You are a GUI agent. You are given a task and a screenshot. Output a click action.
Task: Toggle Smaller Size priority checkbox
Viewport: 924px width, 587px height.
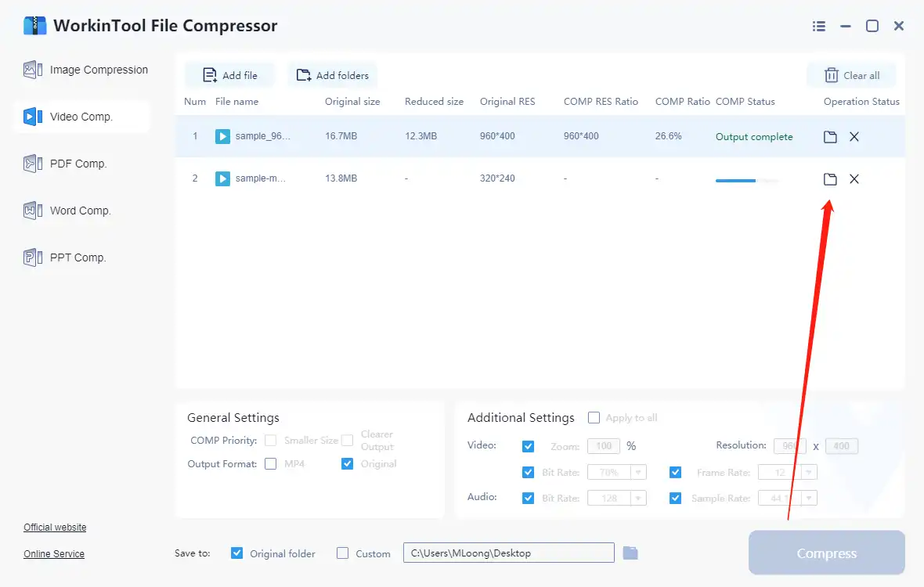pos(270,441)
